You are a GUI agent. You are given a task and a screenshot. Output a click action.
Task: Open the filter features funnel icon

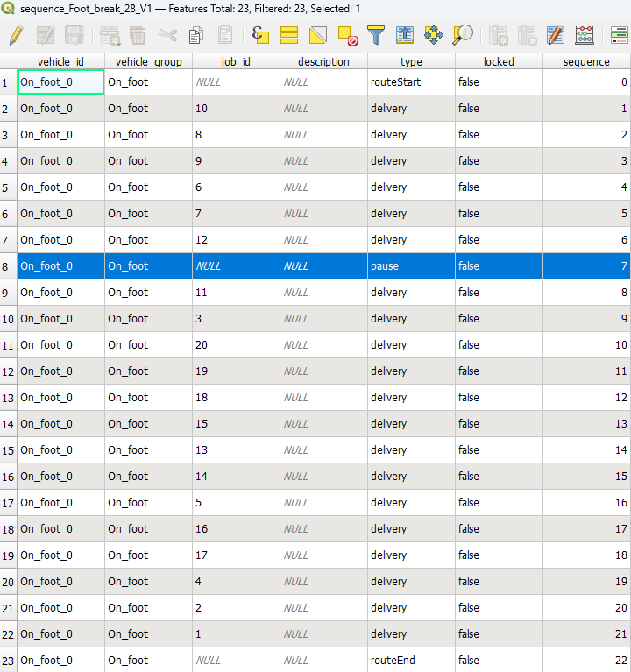(x=376, y=35)
